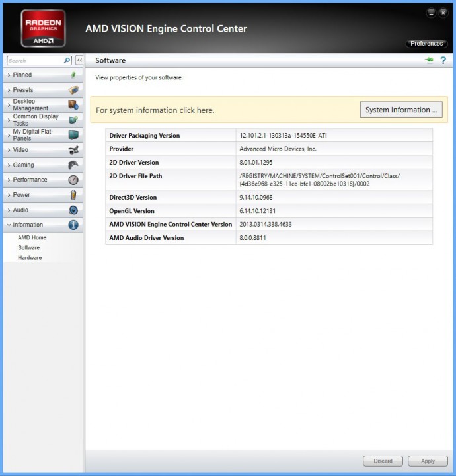Expand the Desktop Management section
The image size is (456, 476).
pos(43,105)
